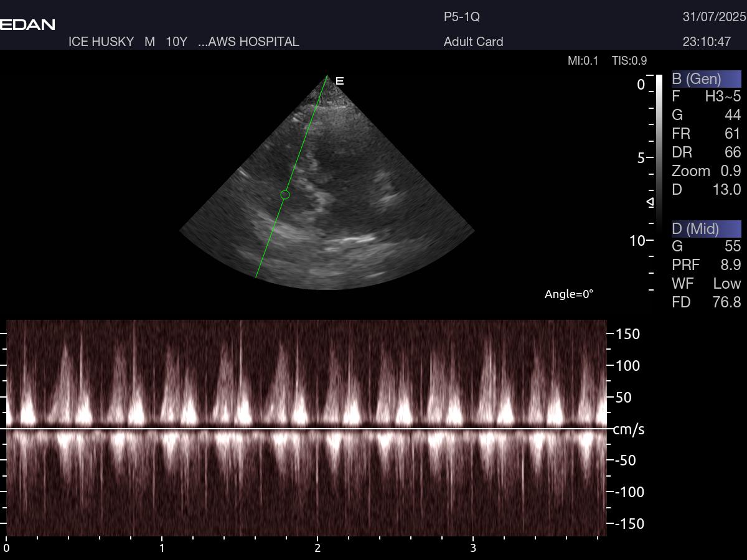The height and width of the screenshot is (560, 747).
Task: Click the 100 cm/s velocity scale label
Action: pos(627,366)
